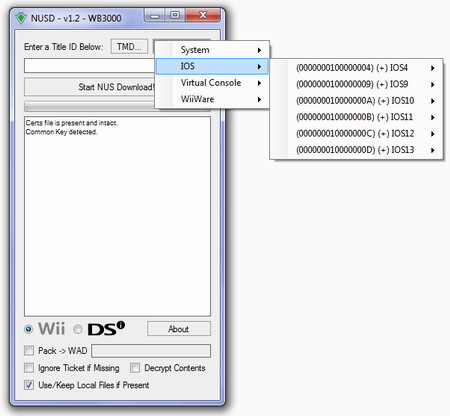Open the About dialog
Image resolution: width=450 pixels, height=416 pixels.
(179, 329)
